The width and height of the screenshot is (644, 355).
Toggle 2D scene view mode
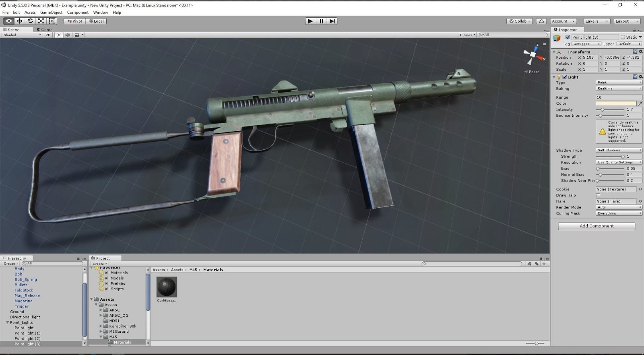tap(48, 35)
